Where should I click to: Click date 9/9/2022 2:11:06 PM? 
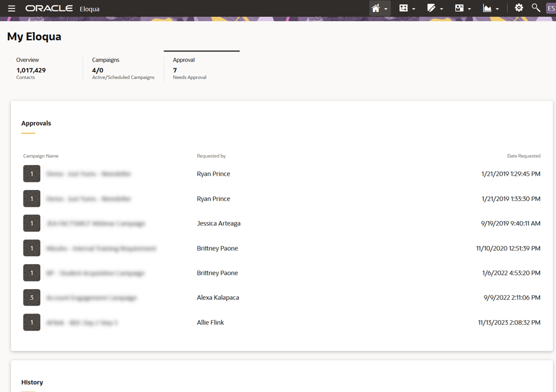click(x=512, y=297)
